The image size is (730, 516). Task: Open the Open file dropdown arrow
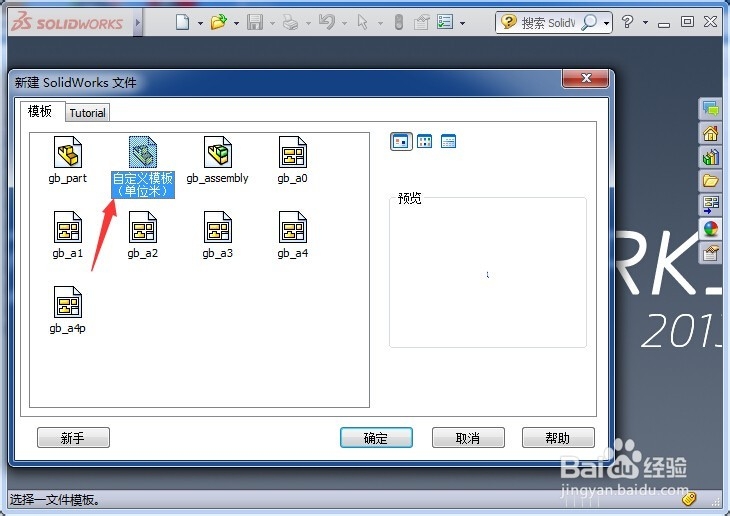point(237,23)
